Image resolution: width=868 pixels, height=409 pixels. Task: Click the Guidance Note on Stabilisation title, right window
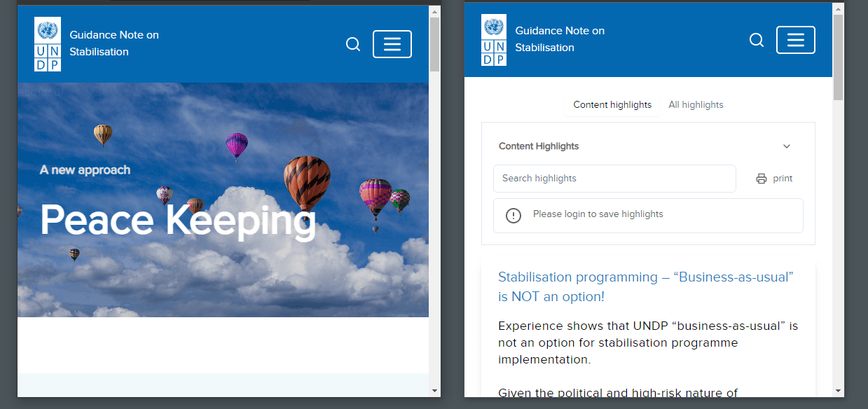coord(559,39)
